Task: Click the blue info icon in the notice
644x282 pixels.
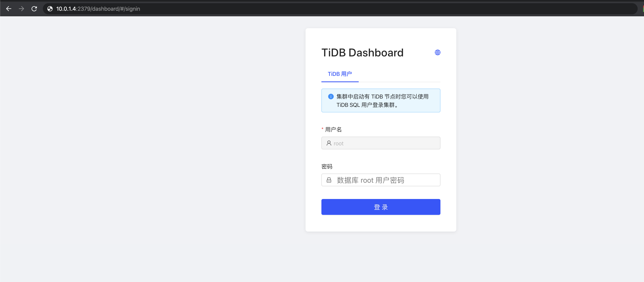Action: 331,96
